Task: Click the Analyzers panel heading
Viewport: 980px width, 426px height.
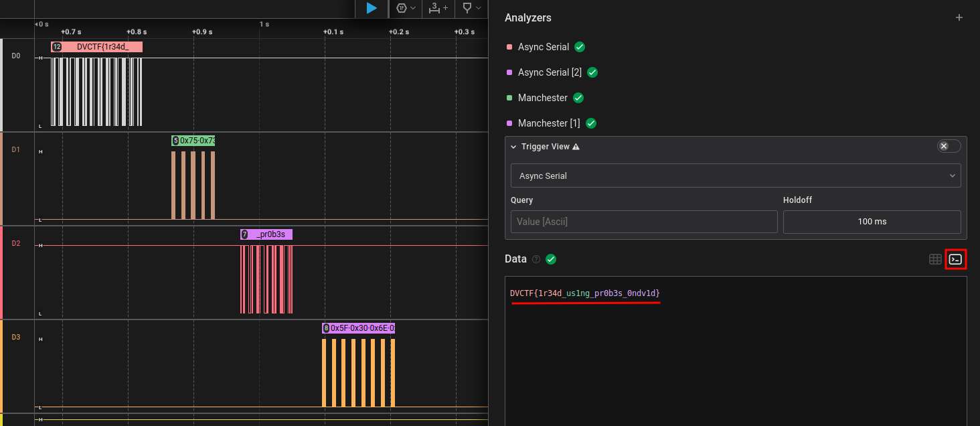Action: [x=528, y=17]
